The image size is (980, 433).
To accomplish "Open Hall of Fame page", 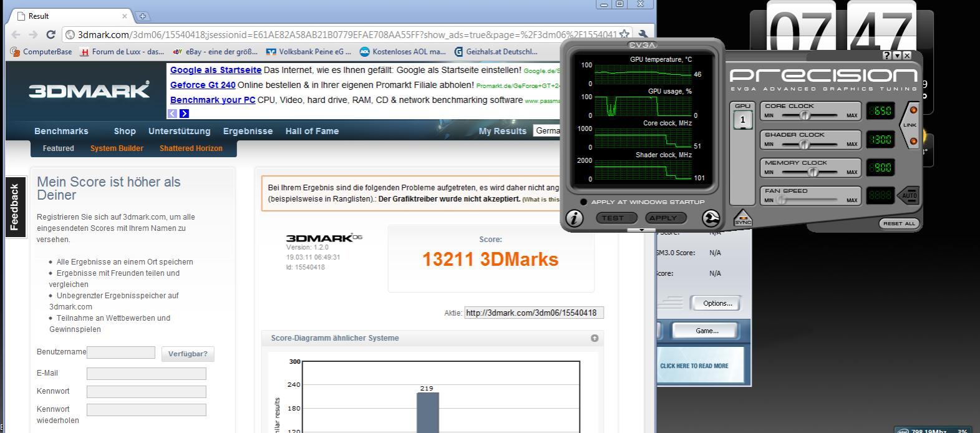I will tap(312, 131).
